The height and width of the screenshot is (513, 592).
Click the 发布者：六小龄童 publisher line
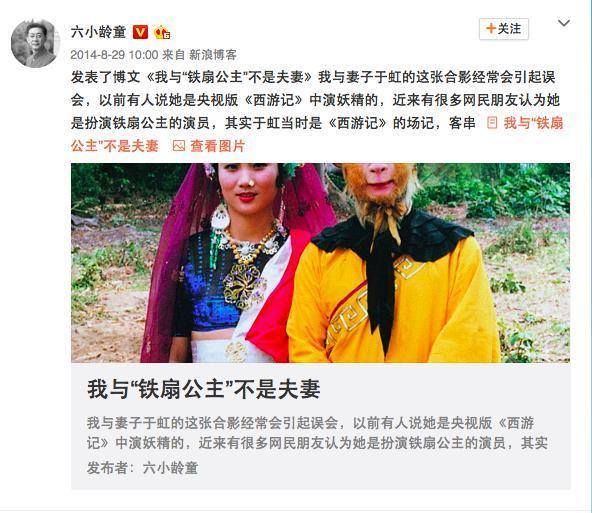point(142,468)
